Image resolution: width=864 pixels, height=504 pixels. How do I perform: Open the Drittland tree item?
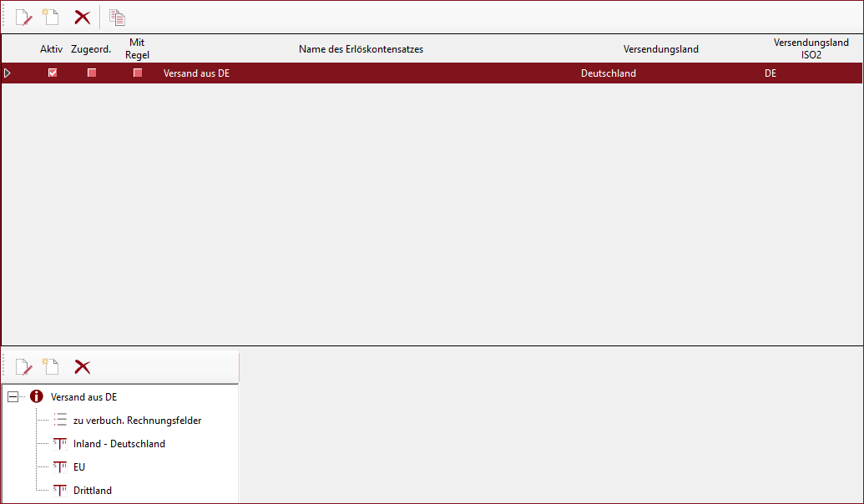(x=92, y=491)
